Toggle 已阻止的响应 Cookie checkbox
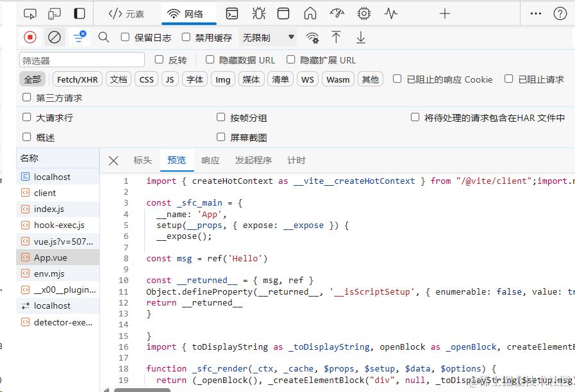This screenshot has width=575, height=392. point(397,79)
